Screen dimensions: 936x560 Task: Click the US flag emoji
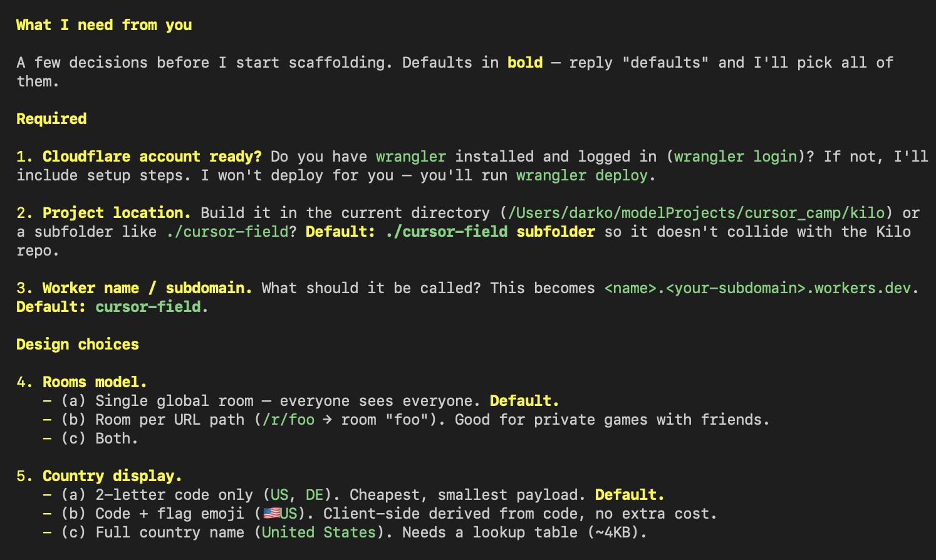(x=271, y=514)
